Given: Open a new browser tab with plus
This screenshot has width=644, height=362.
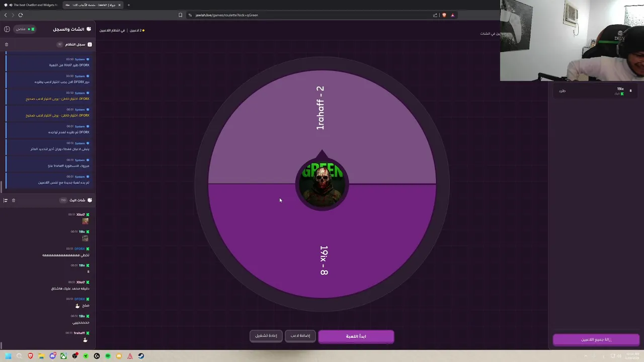Looking at the screenshot, I should click(x=129, y=5).
